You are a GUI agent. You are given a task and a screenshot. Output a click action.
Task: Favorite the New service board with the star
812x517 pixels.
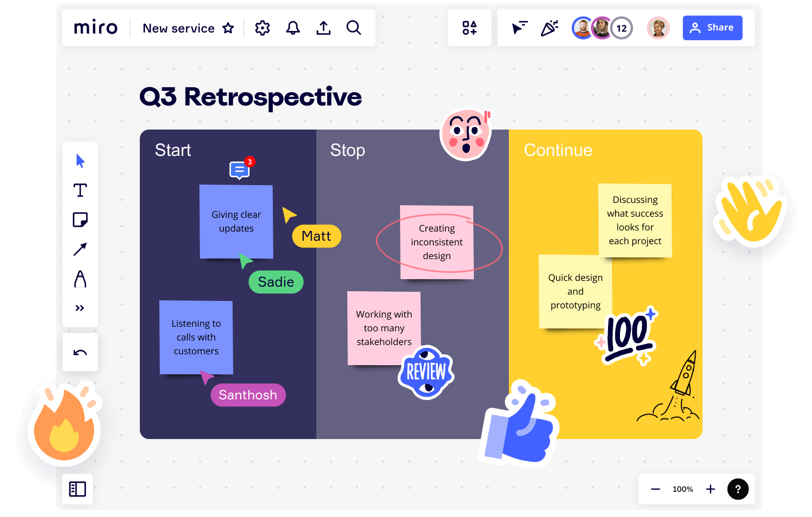(x=227, y=28)
